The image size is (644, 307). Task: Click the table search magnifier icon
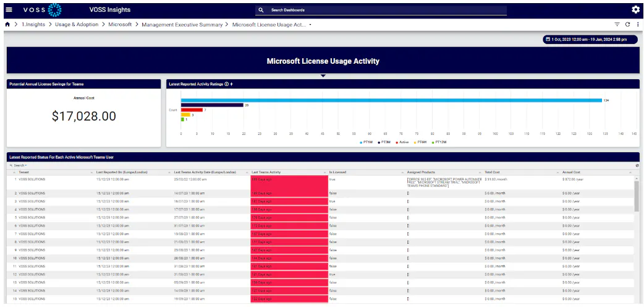click(x=11, y=165)
